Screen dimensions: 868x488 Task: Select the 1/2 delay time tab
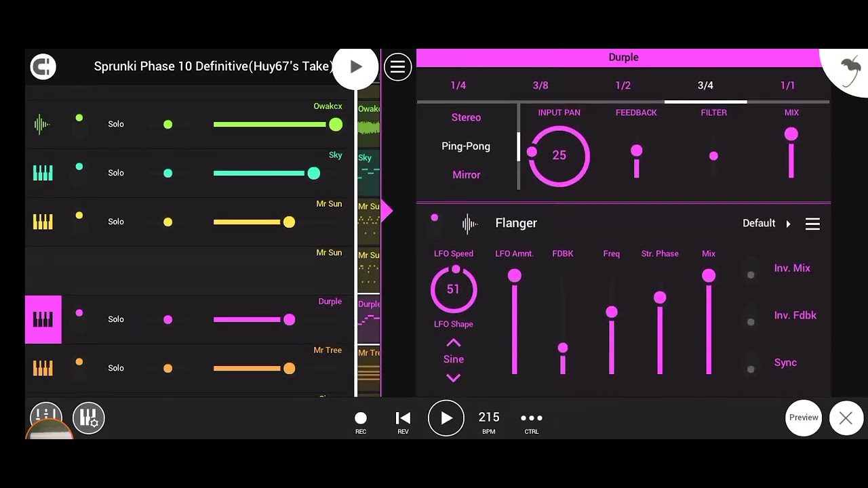[623, 85]
